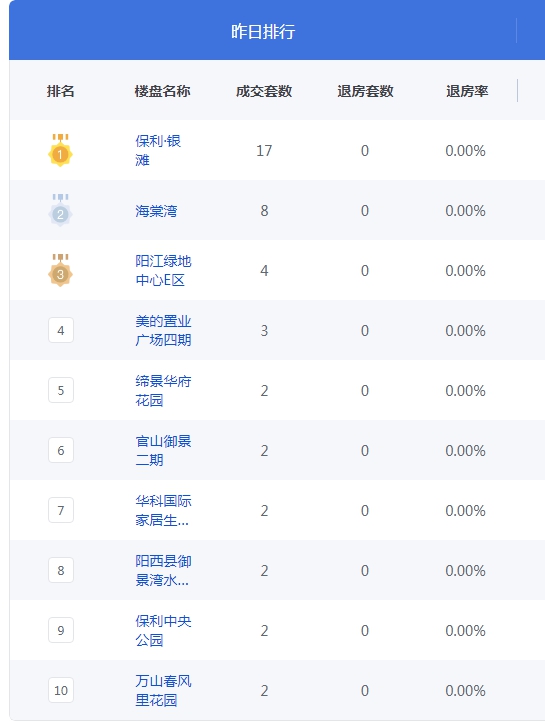
Task: Open the 美的置业广场四期 link
Action: 163,330
